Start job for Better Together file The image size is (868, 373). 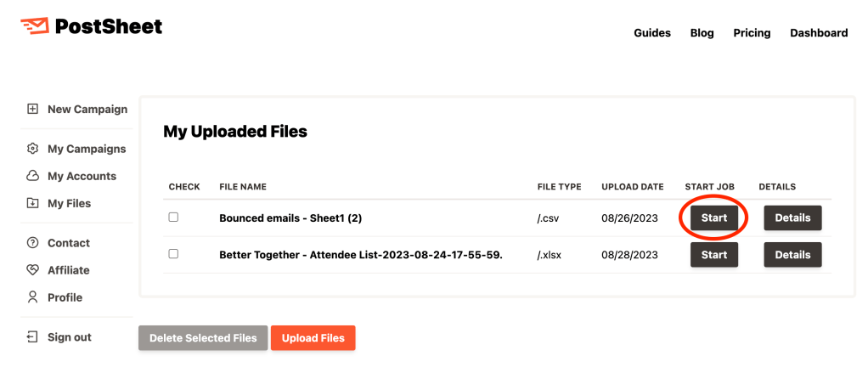(x=714, y=254)
